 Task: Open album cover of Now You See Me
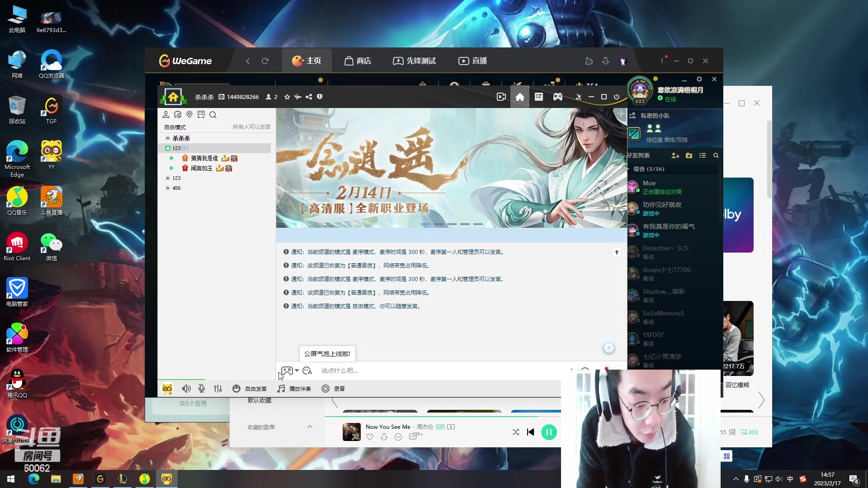click(x=352, y=432)
